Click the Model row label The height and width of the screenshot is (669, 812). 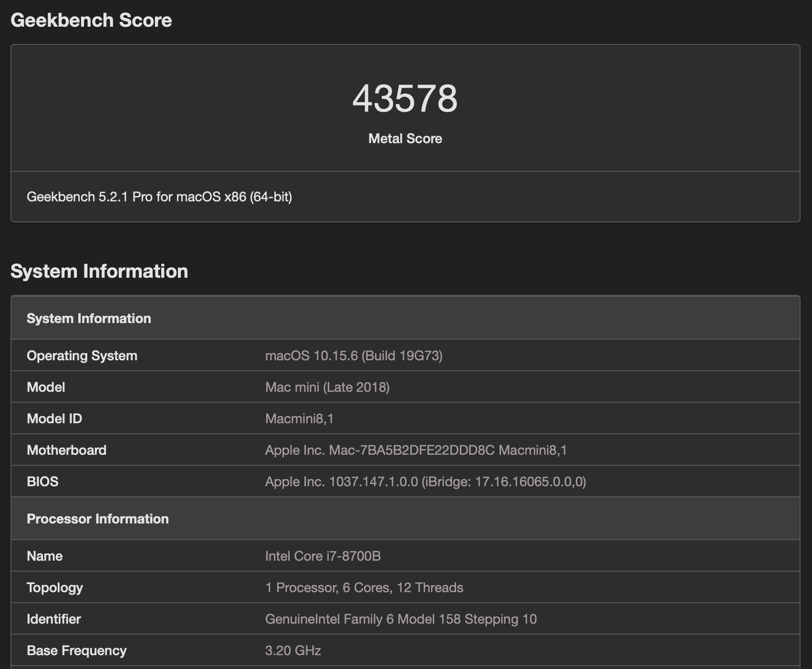pos(46,387)
